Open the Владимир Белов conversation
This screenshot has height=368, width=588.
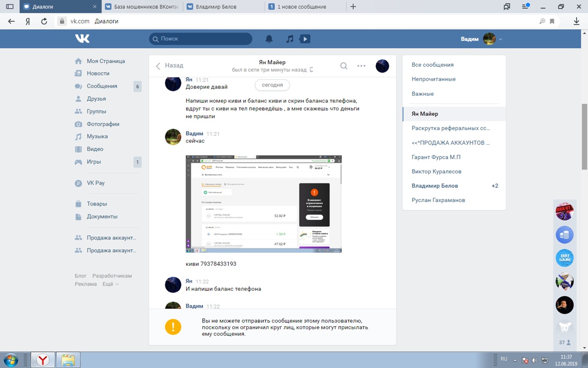click(x=435, y=186)
